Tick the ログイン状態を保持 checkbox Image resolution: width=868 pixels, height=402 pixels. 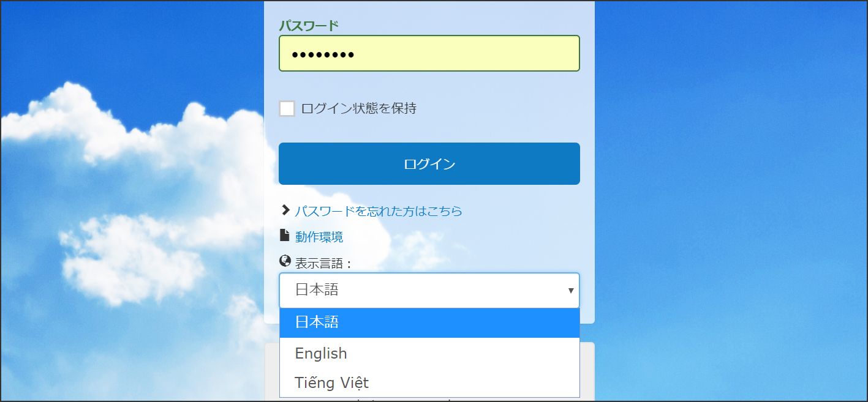pos(287,109)
